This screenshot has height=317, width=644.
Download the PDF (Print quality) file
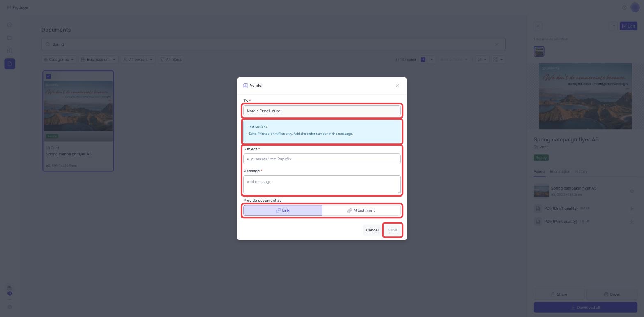632,222
